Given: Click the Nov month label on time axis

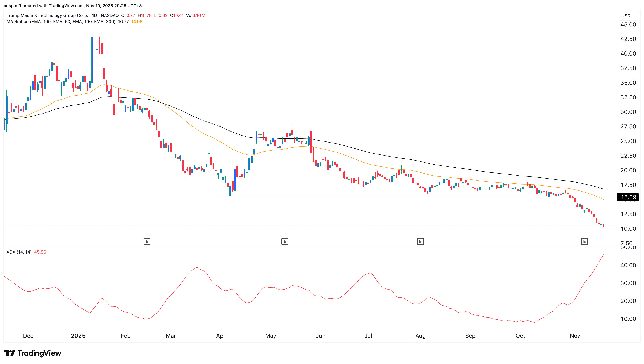Looking at the screenshot, I should pos(575,336).
